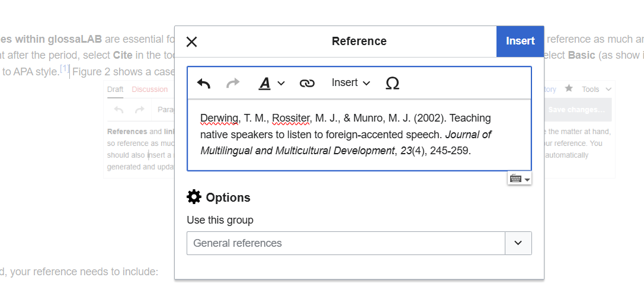Switch to the Draft tab in background image
This screenshot has width=644, height=296.
(x=116, y=90)
